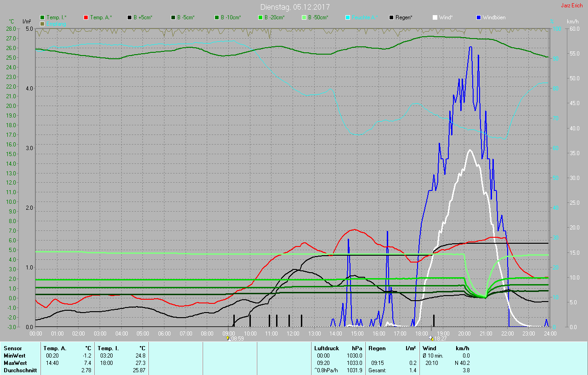Click the 'Temp. I.' column header in the table

[108, 348]
